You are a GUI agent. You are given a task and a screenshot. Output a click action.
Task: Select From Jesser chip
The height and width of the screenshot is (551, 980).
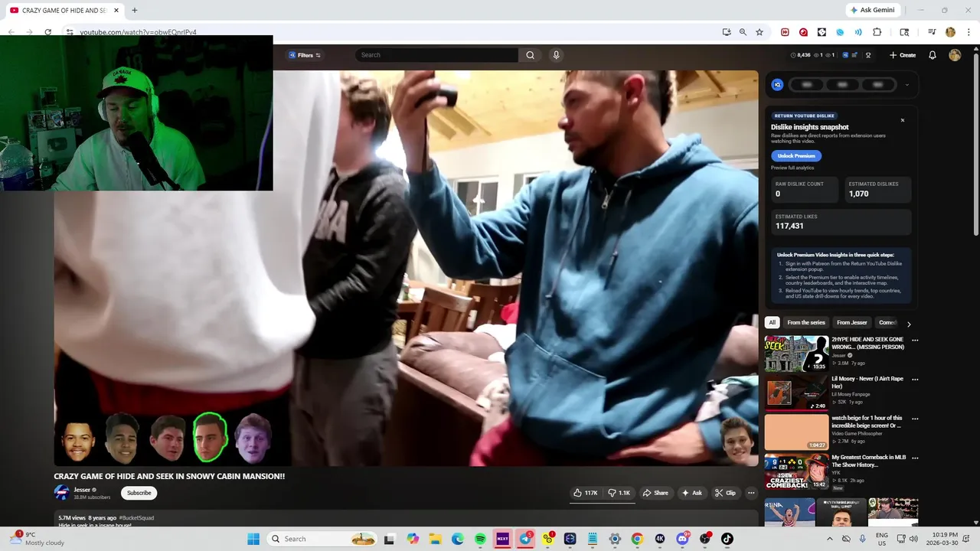click(852, 323)
